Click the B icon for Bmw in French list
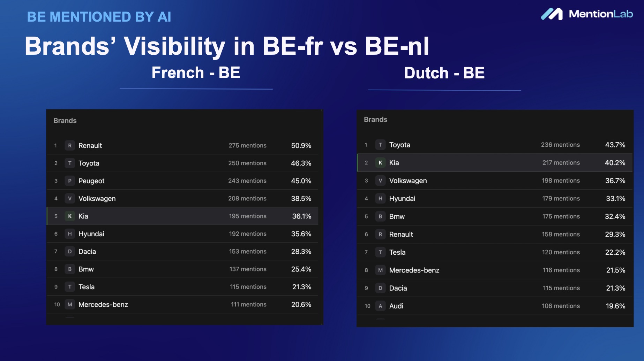Viewport: 644px width, 361px height. click(70, 269)
